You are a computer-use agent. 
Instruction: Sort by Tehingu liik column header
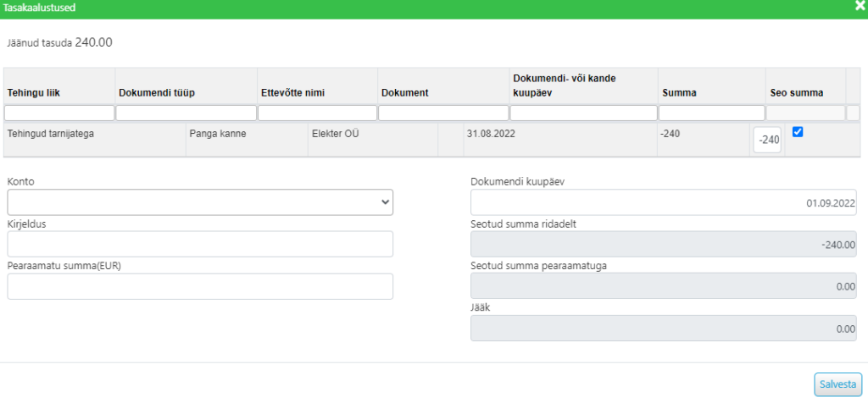point(33,93)
